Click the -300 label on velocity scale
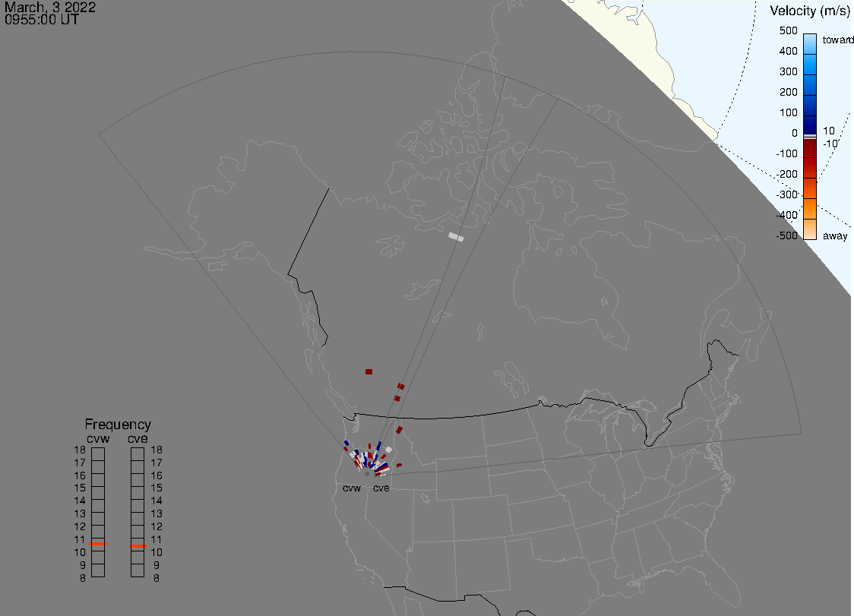The width and height of the screenshot is (854, 616). tap(787, 194)
